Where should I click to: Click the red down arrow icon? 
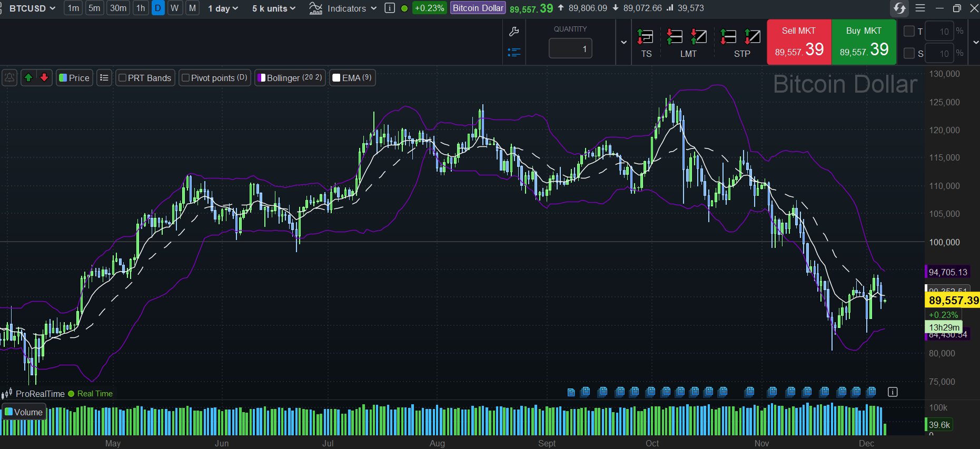coord(44,78)
